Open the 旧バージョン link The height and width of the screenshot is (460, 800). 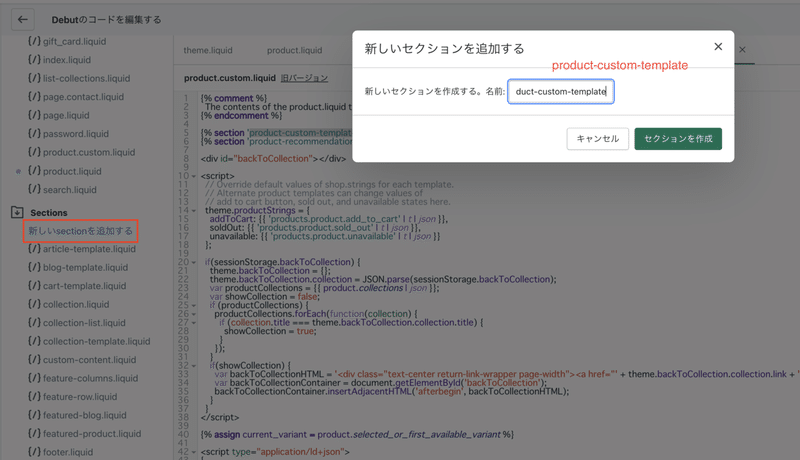[304, 78]
